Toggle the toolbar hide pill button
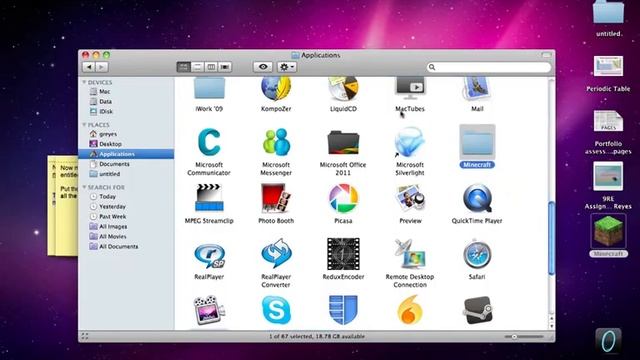640x360 pixels. (547, 55)
